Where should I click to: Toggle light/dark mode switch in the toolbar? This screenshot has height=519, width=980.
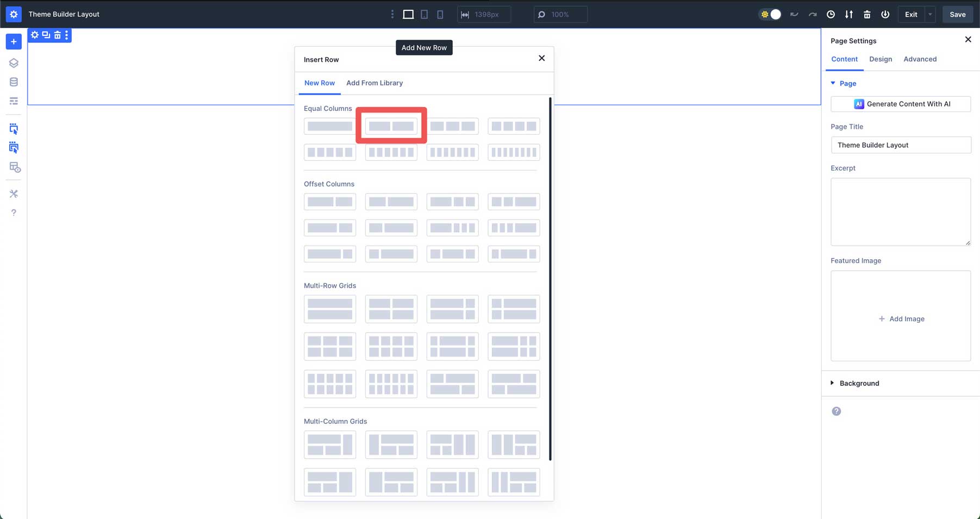point(770,15)
